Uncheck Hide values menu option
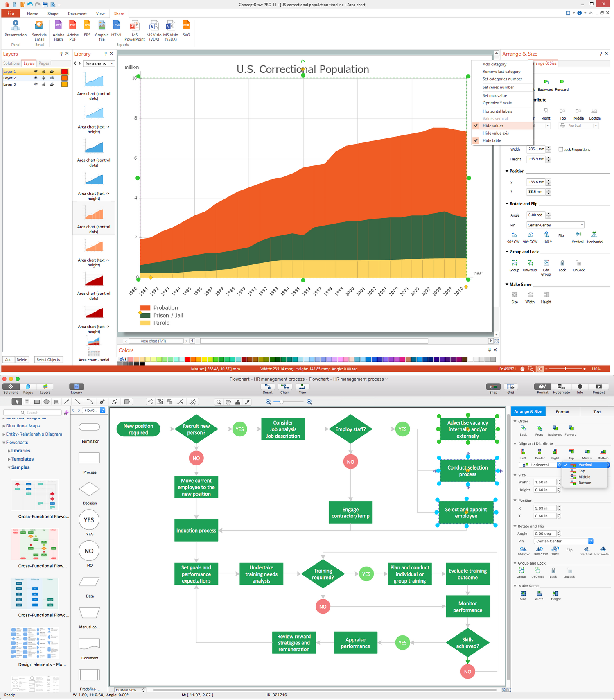Image resolution: width=614 pixels, height=700 pixels. [x=502, y=126]
